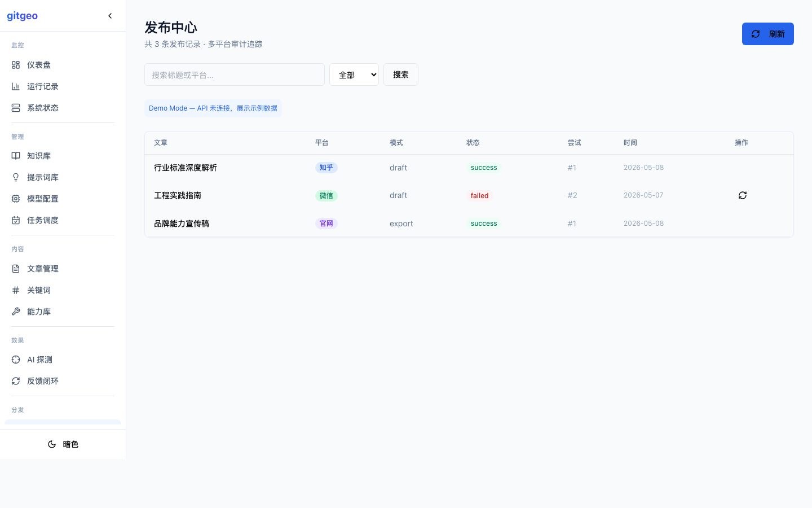Open 提示词库 in sidebar

click(63, 177)
